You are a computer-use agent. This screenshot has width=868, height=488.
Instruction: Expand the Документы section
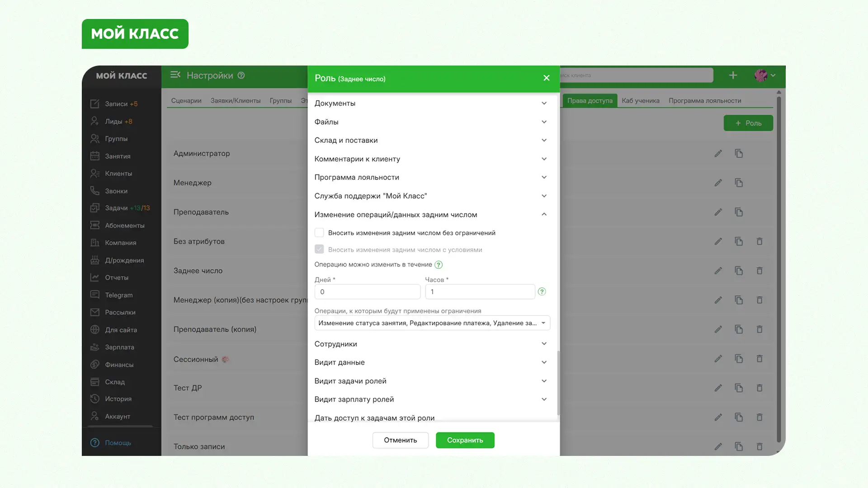tap(430, 103)
